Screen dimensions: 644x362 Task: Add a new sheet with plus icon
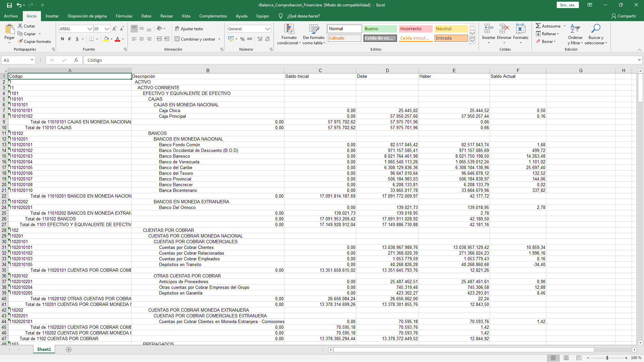pos(69,350)
